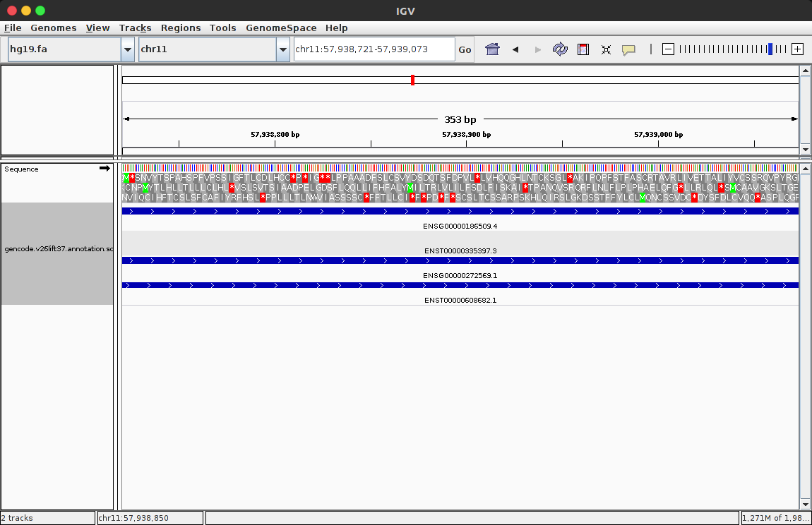
Task: Click the locus coordinates input field
Action: pyautogui.click(x=374, y=49)
